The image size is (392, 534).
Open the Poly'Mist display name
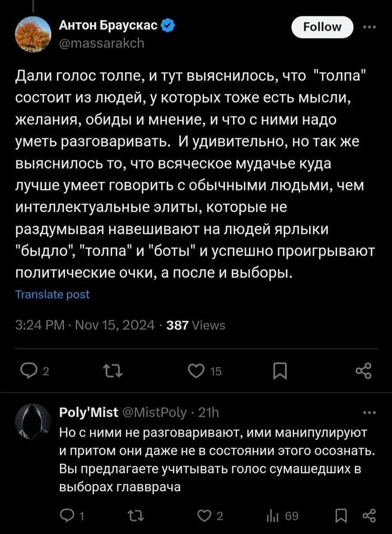pos(88,413)
